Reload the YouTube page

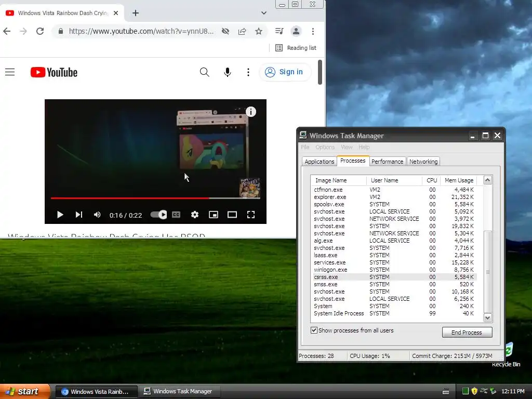(40, 31)
